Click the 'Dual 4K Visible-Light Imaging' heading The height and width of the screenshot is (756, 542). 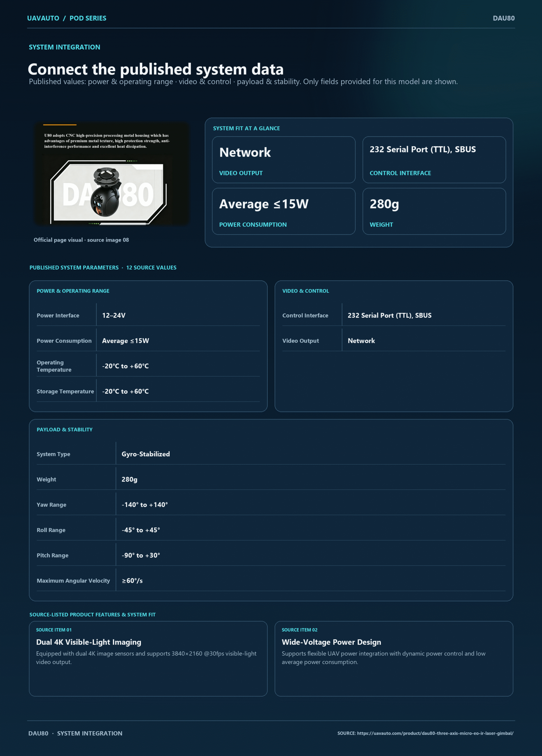coord(89,642)
